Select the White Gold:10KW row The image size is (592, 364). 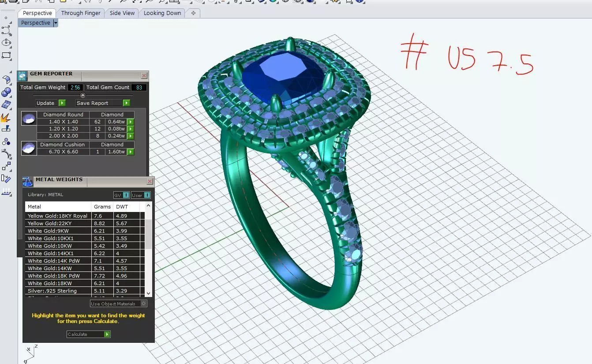(85, 246)
